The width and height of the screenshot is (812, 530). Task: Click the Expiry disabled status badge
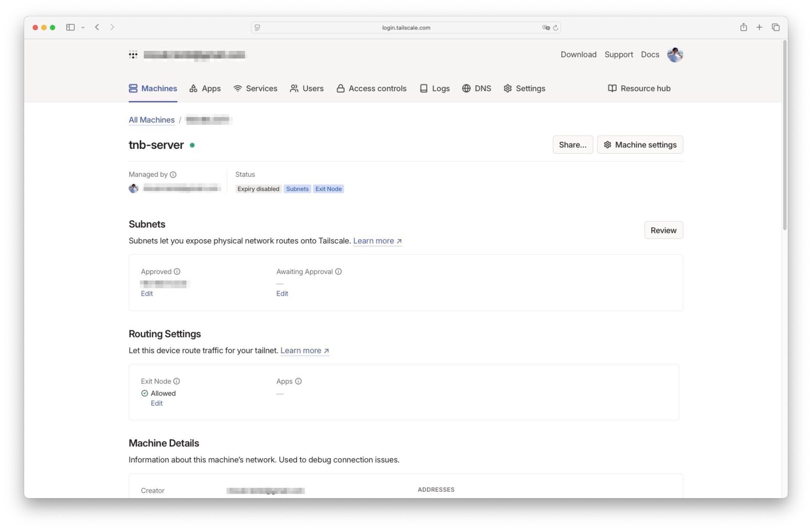point(258,189)
